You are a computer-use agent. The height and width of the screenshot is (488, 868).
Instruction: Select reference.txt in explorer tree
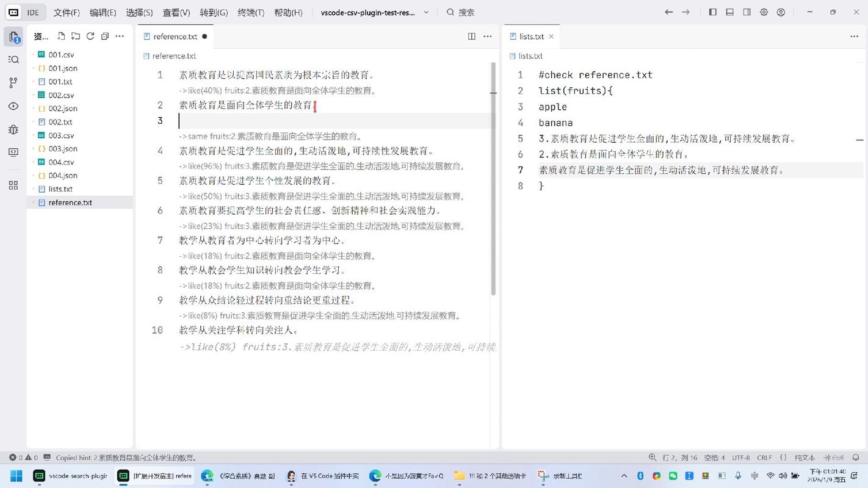80,203
